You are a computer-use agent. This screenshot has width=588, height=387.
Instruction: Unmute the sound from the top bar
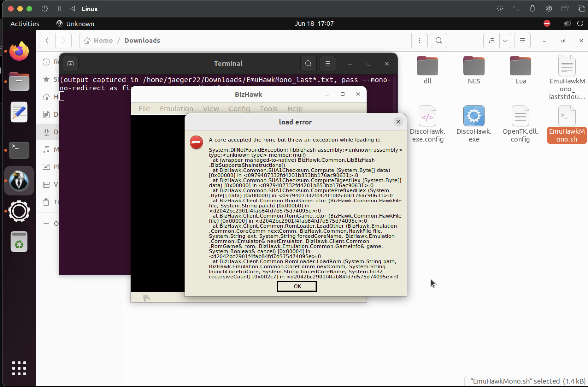coord(567,24)
